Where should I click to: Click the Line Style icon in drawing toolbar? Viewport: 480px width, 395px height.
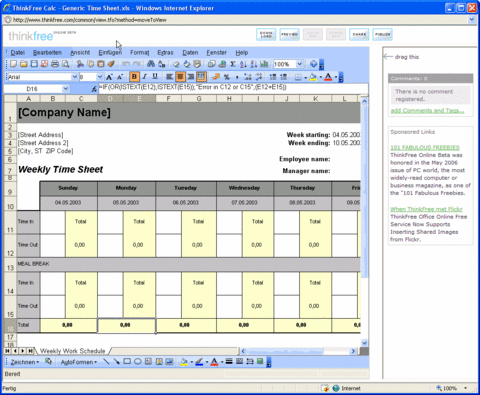pos(229,361)
